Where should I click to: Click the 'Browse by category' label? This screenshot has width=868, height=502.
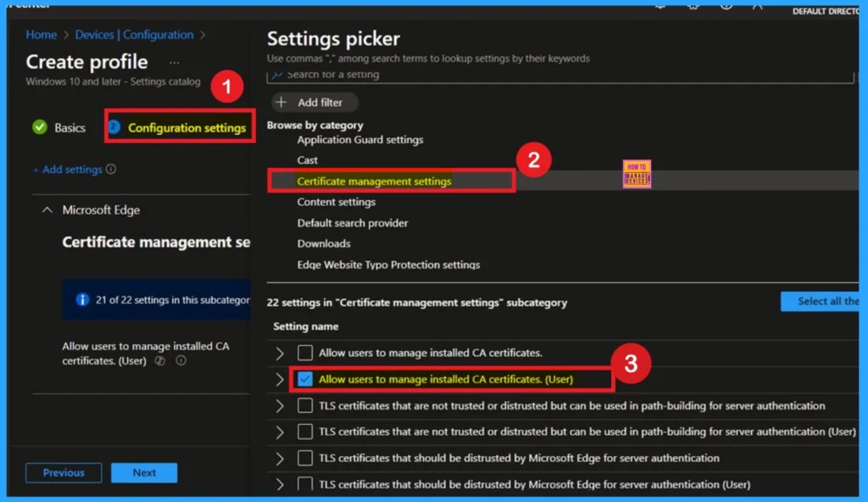315,126
